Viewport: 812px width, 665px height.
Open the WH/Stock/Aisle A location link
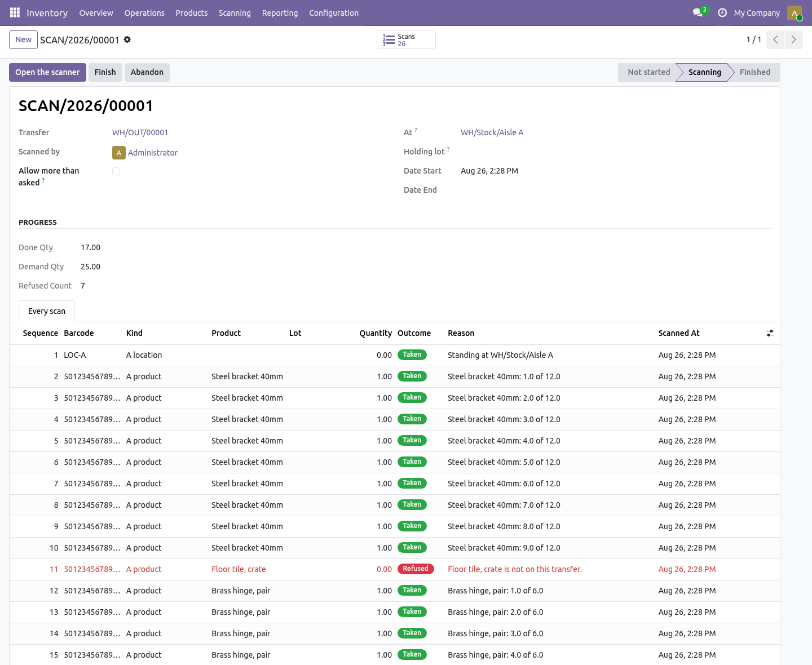(x=492, y=132)
